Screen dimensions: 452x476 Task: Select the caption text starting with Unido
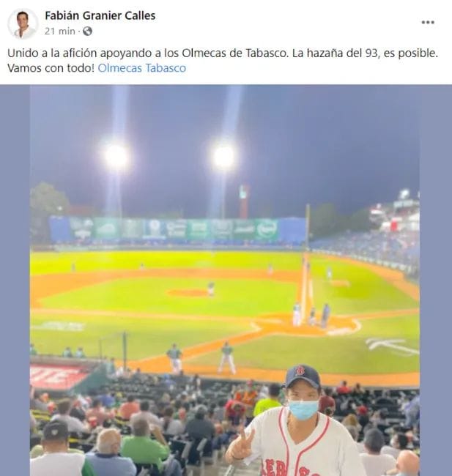point(223,60)
